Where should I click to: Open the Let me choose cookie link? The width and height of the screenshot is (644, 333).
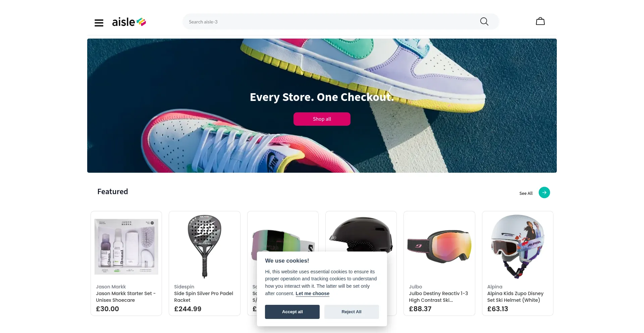312,293
